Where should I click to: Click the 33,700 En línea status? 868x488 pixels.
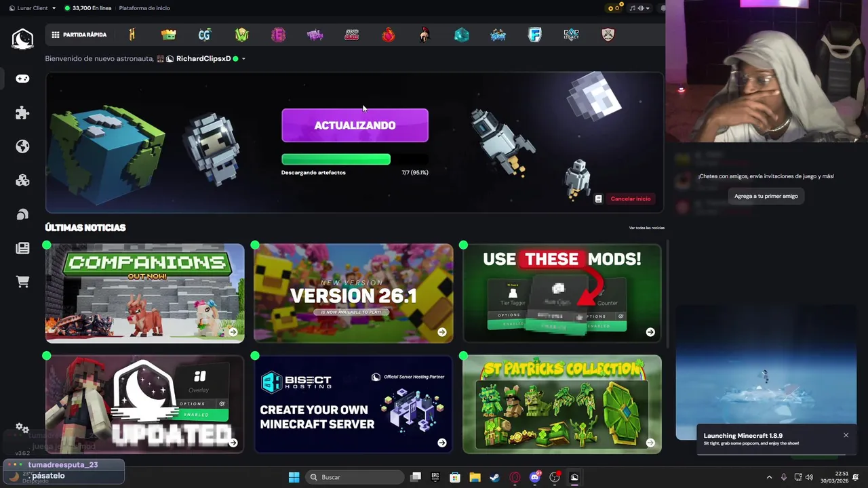[88, 8]
